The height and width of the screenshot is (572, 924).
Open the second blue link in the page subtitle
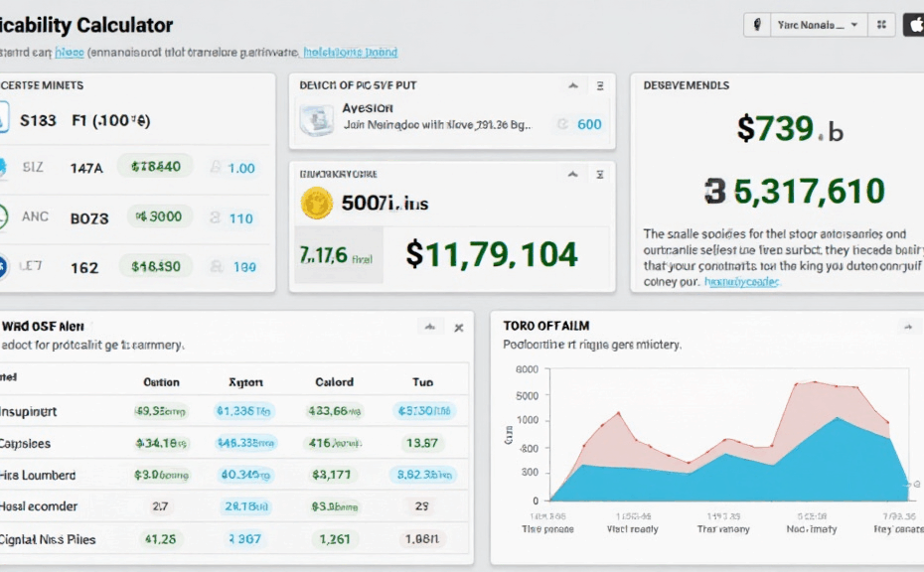tap(350, 52)
